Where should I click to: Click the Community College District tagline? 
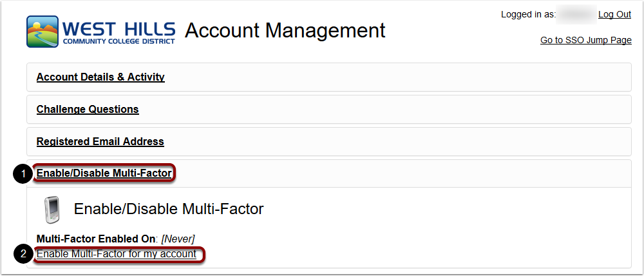click(118, 41)
